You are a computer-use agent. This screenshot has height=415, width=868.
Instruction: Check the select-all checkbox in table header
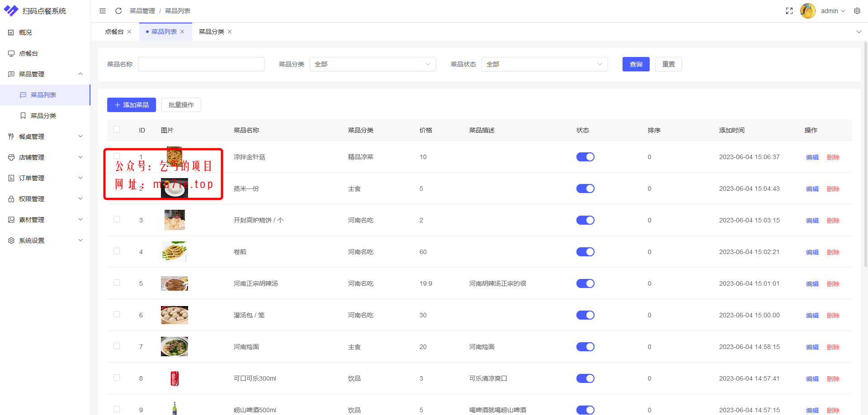pos(117,129)
